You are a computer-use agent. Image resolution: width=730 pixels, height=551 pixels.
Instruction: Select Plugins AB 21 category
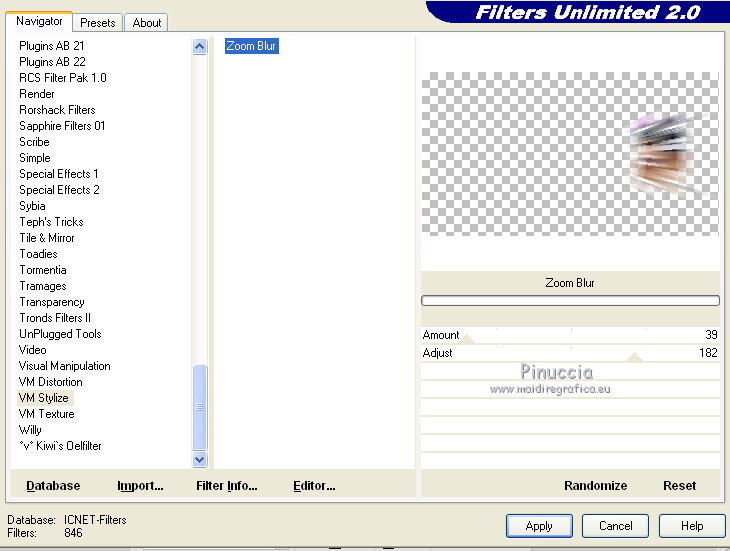pos(52,46)
